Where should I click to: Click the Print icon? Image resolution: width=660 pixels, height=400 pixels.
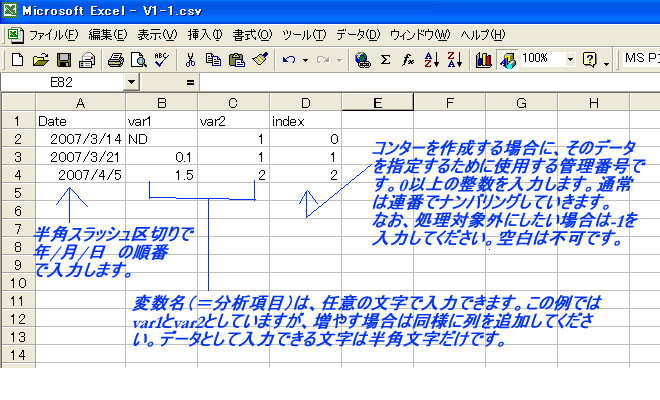116,60
